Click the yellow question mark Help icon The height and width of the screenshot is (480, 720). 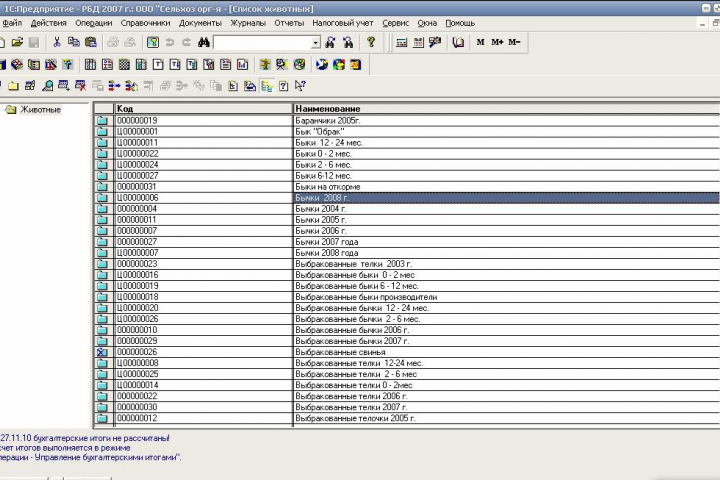pos(371,42)
